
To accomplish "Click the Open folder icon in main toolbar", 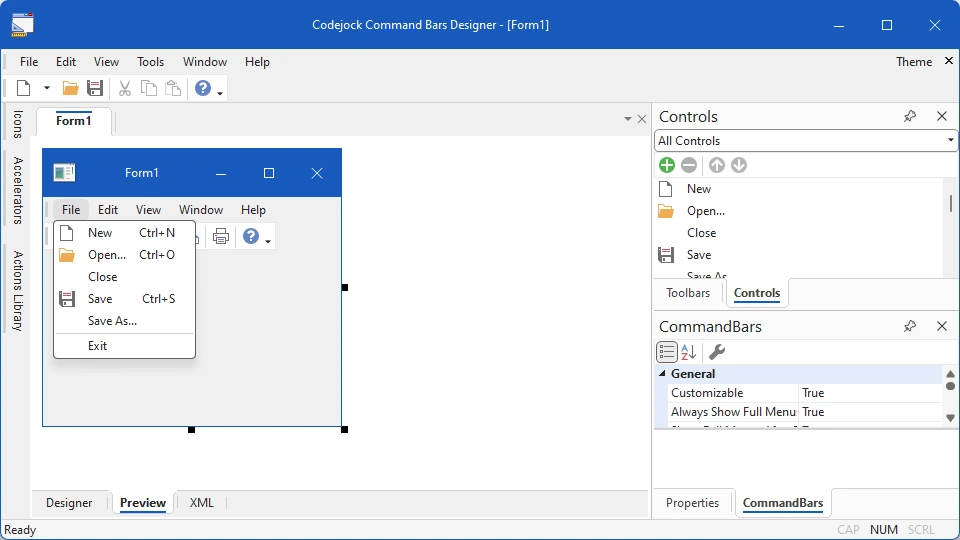I will [x=70, y=88].
